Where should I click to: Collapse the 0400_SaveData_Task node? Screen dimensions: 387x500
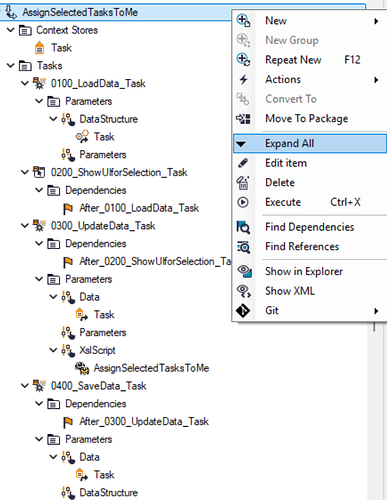tap(25, 386)
